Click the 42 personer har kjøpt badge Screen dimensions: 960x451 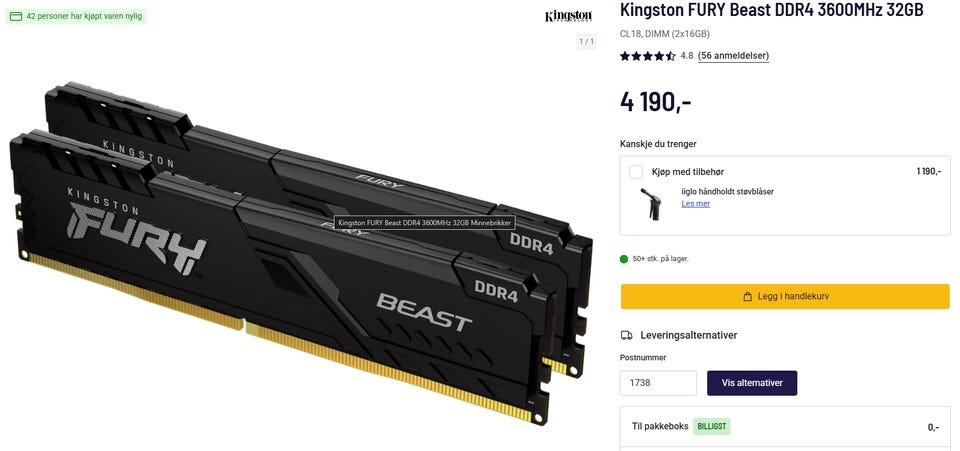click(x=76, y=17)
